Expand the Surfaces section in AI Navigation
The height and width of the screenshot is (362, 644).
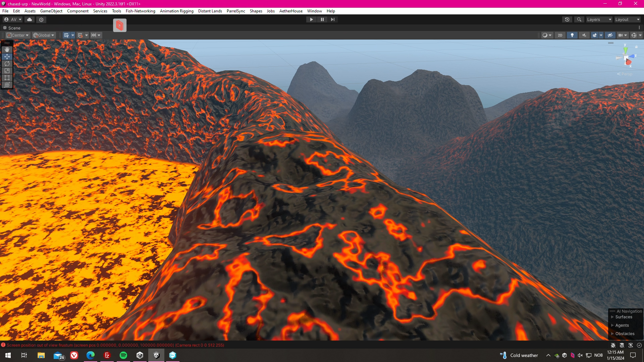(x=612, y=317)
